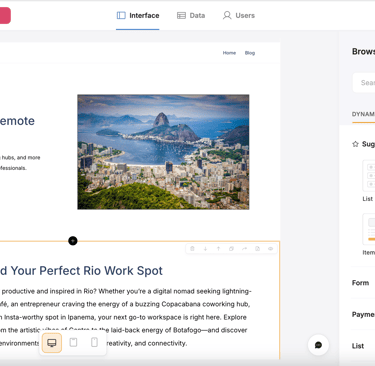Click the Home link in page header
The height and width of the screenshot is (366, 375).
(229, 53)
